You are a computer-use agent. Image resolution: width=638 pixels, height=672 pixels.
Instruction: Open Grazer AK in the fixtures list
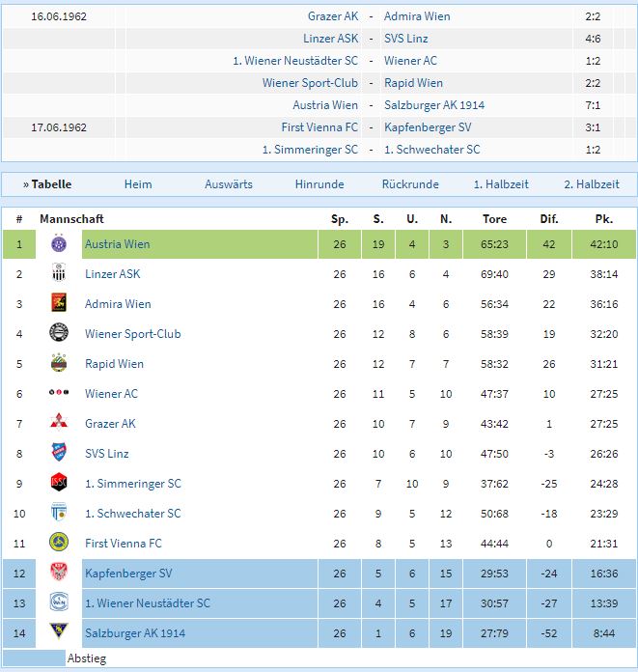(333, 16)
